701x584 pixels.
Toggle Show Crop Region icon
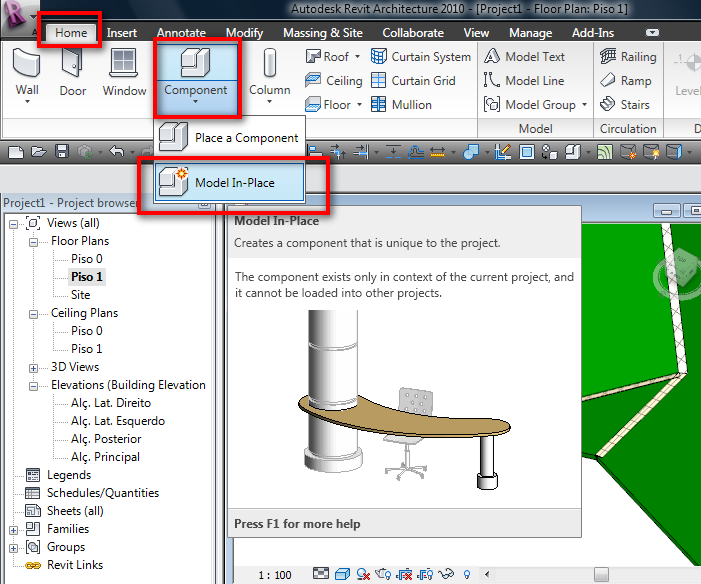[x=425, y=574]
